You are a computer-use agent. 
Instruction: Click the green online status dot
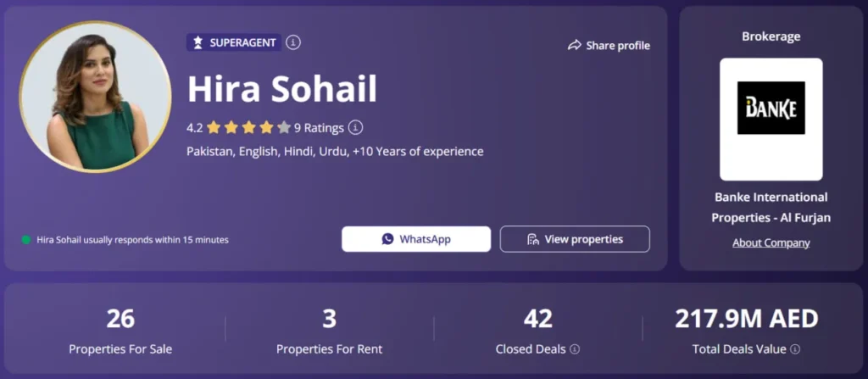click(x=26, y=240)
